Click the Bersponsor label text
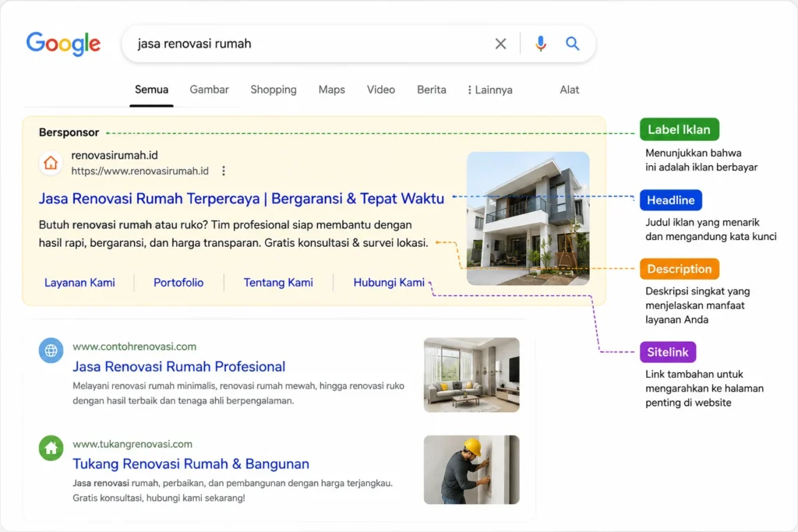This screenshot has height=532, width=798. tap(69, 132)
